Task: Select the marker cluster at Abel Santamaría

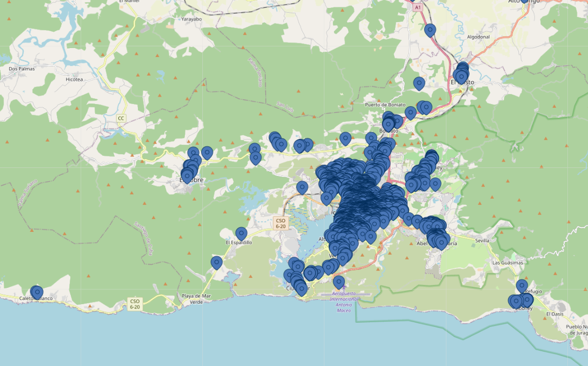Action: pos(436,235)
